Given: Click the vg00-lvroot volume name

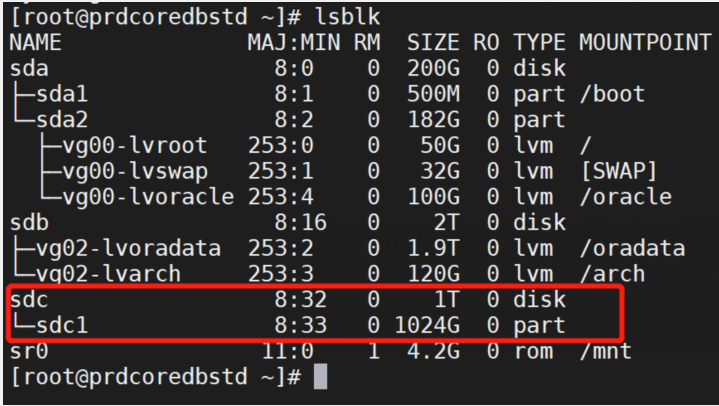Looking at the screenshot, I should point(123,146).
